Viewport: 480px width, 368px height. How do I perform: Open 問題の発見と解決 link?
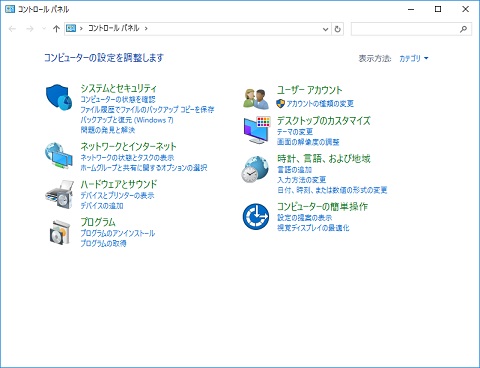pyautogui.click(x=108, y=130)
